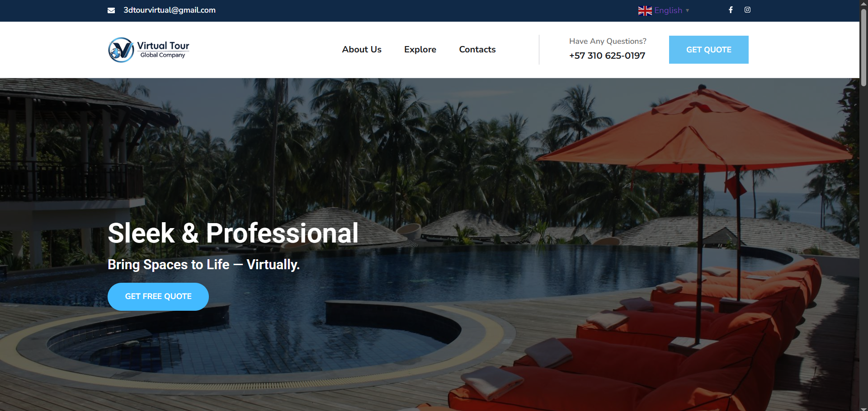Open the Facebook social icon
The image size is (868, 411).
click(x=731, y=10)
